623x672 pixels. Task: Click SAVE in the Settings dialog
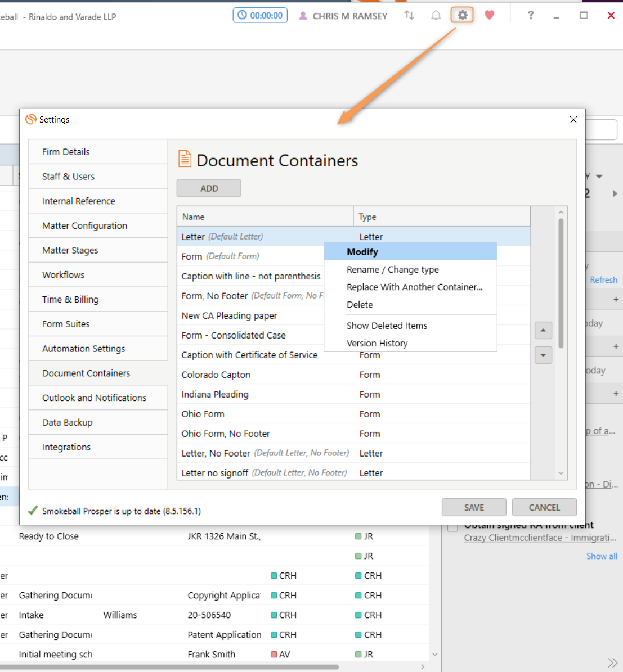click(474, 507)
